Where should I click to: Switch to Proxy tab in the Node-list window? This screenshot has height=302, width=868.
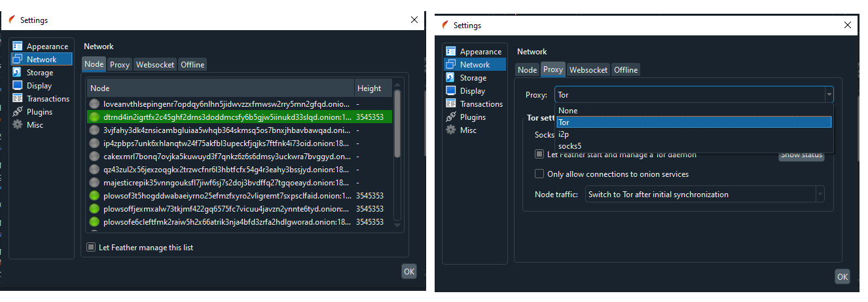coord(120,64)
